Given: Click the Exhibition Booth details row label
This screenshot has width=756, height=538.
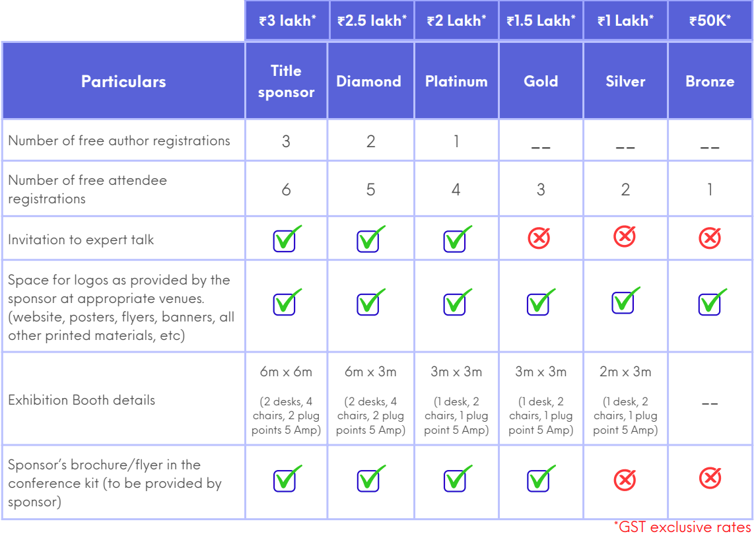Looking at the screenshot, I should point(82,400).
